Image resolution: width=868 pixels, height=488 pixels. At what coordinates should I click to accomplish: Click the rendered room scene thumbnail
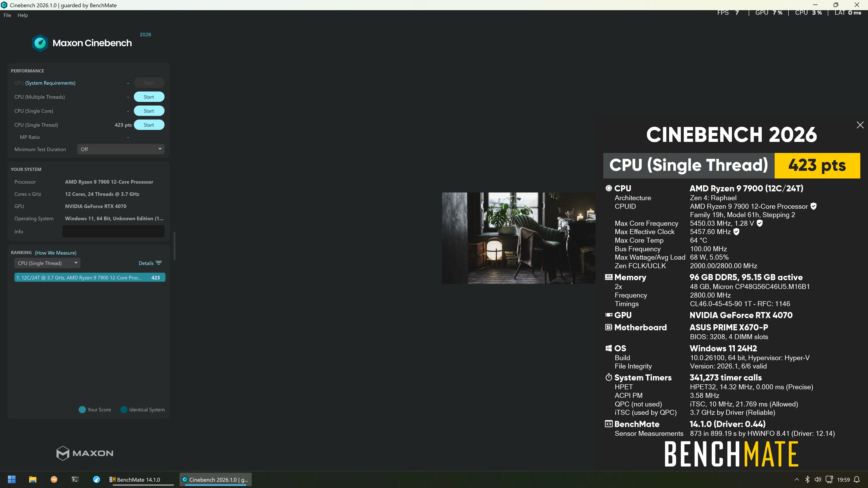[519, 238]
